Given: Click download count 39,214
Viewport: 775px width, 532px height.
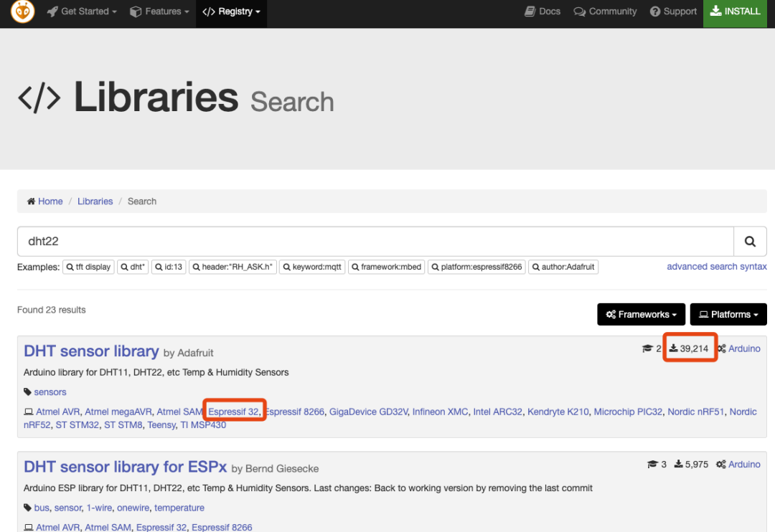Looking at the screenshot, I should (x=690, y=348).
